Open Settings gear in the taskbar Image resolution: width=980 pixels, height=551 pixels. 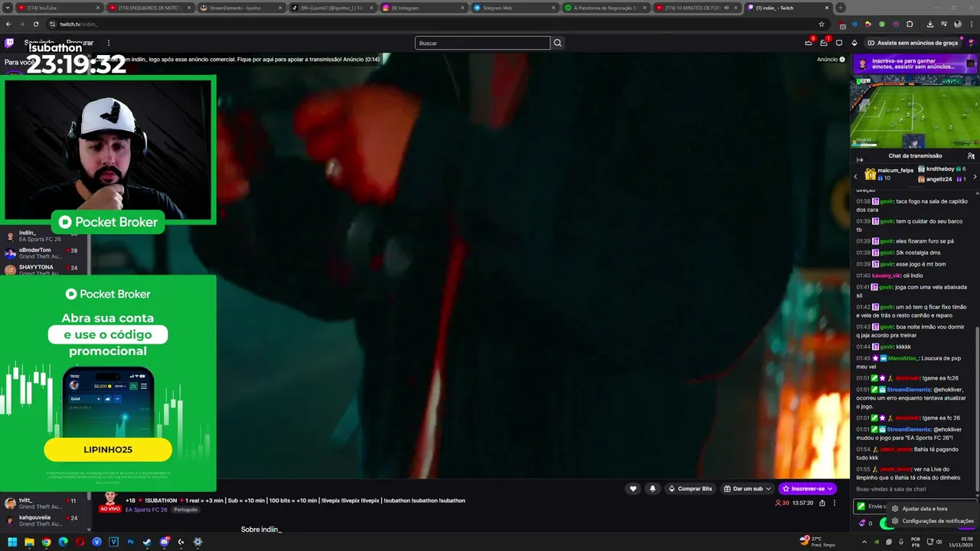pos(198,542)
